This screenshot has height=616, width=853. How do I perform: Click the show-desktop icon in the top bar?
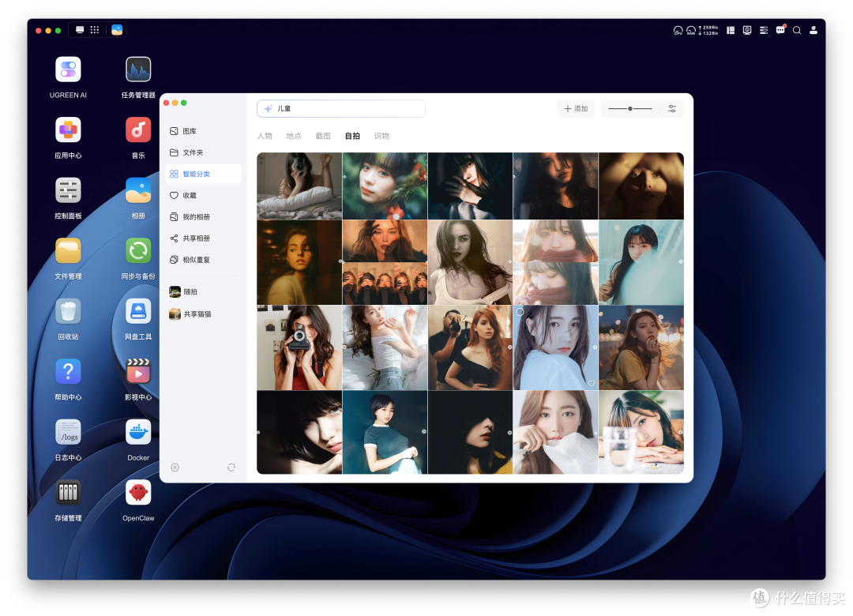pos(80,30)
